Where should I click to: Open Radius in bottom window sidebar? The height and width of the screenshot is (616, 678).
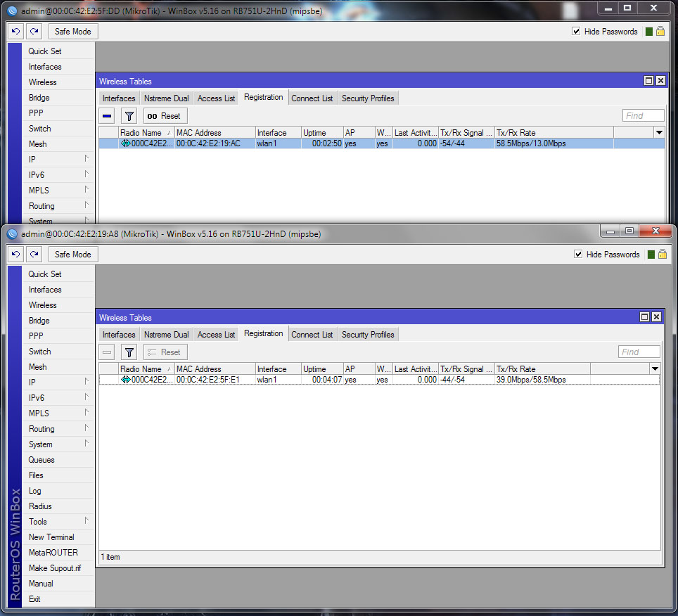point(40,506)
